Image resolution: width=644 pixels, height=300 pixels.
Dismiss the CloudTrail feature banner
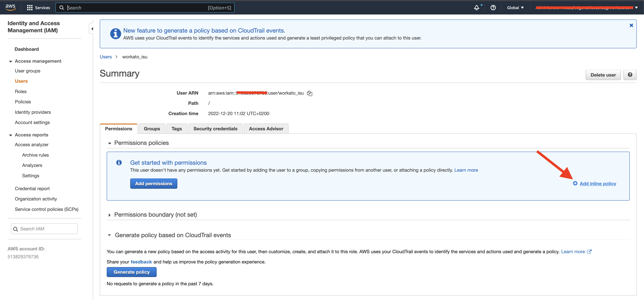point(631,25)
